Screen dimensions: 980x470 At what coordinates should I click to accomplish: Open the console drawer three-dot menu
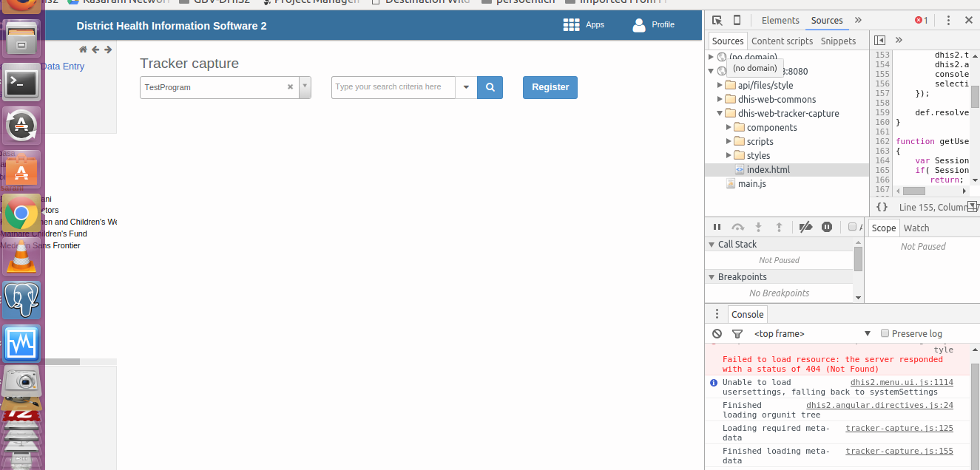(x=717, y=314)
